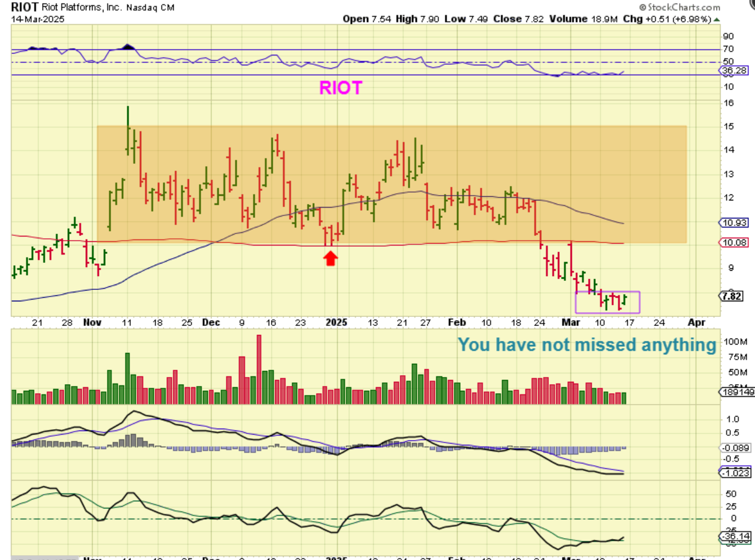Image resolution: width=755 pixels, height=560 pixels.
Task: Click the magenta RIOT label above the chart
Action: [x=341, y=88]
